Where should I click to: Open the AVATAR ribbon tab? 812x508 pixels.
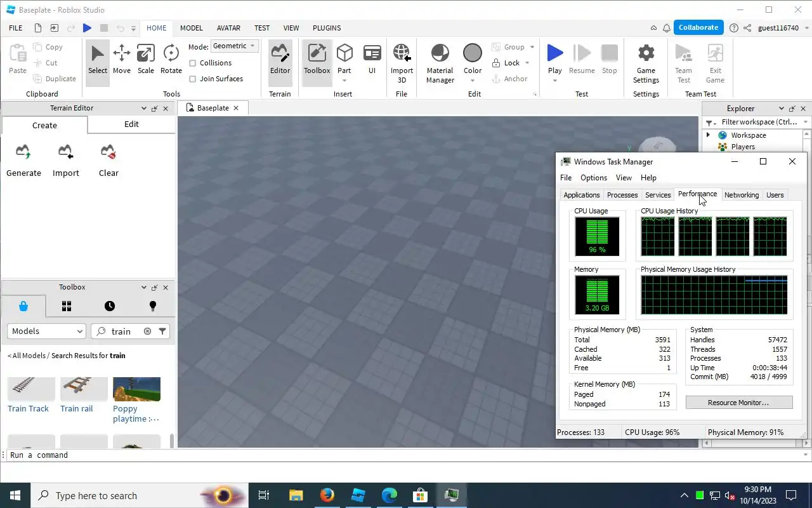[x=228, y=28]
